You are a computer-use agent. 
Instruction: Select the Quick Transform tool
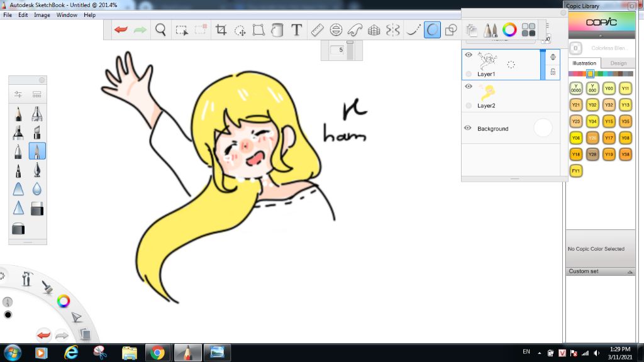[240, 30]
